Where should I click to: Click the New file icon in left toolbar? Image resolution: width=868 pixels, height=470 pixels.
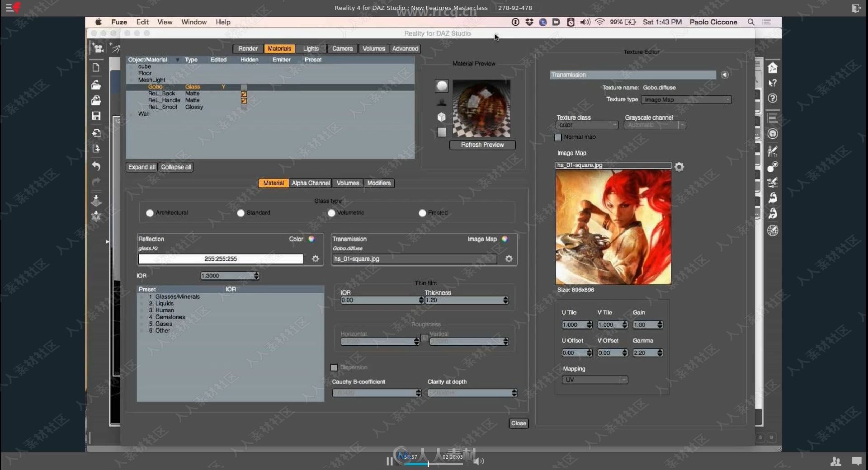96,67
